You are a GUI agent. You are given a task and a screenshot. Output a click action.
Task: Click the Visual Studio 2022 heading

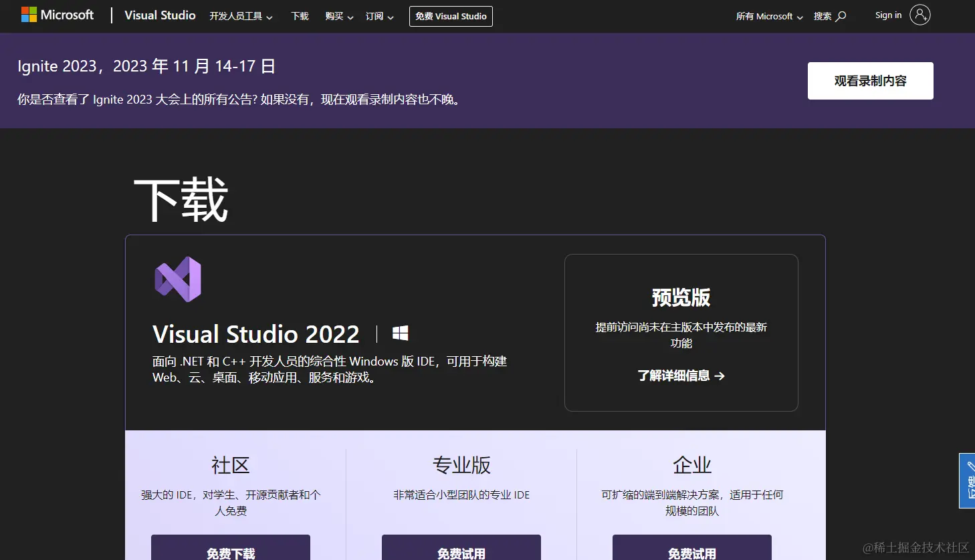[256, 334]
